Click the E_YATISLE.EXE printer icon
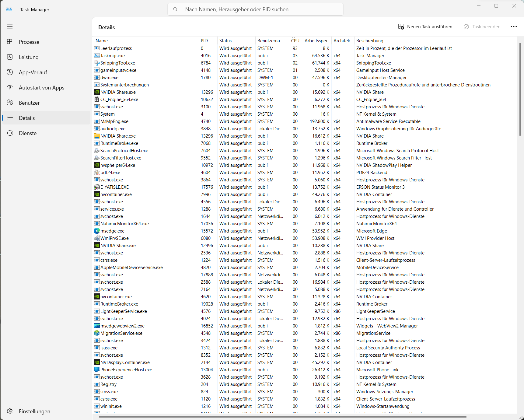This screenshot has height=420, width=524. [97, 187]
